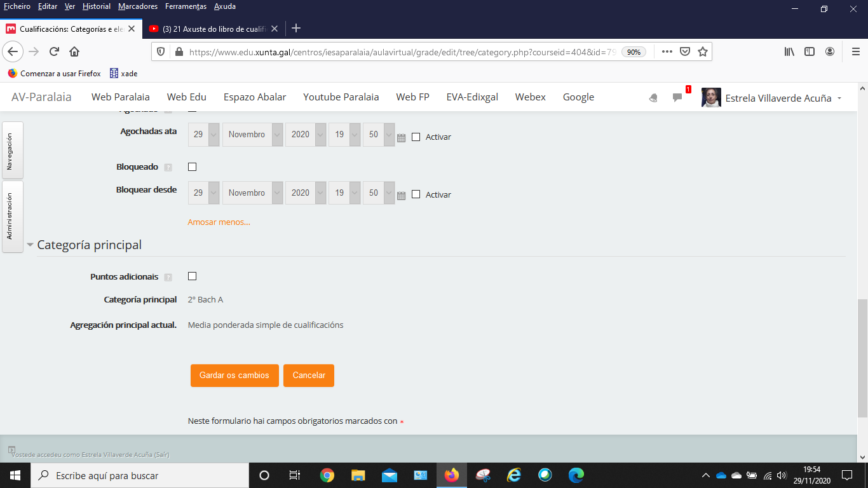The height and width of the screenshot is (488, 868).
Task: Open calendar picker beside Agochadas ata
Action: (401, 137)
